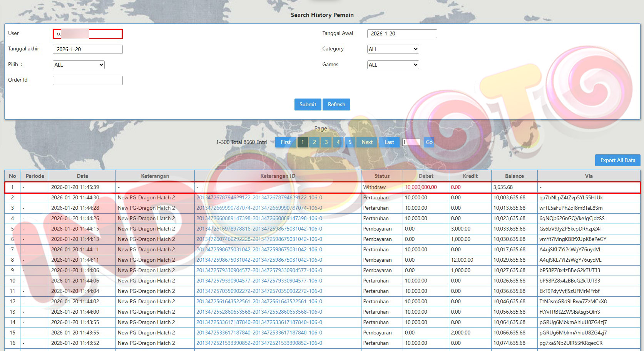Go to page 2 of results
The height and width of the screenshot is (351, 644).
[314, 142]
